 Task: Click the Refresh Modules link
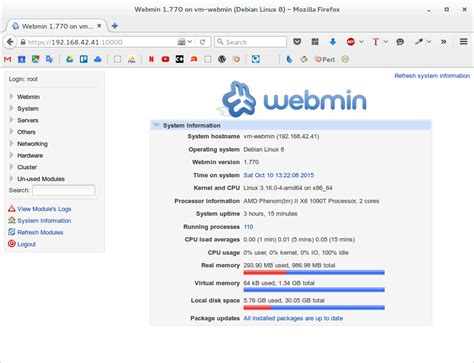(40, 232)
